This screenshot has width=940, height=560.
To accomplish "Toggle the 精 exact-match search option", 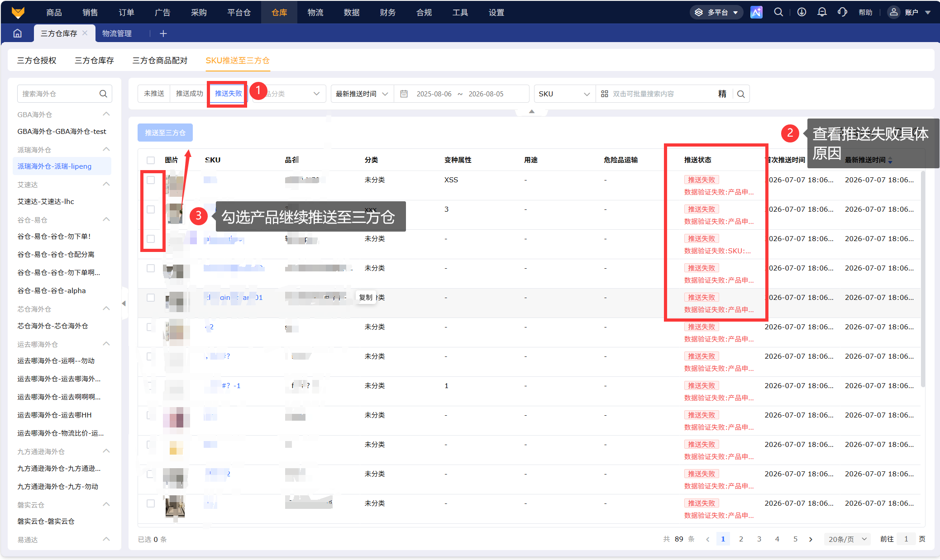I will (x=722, y=94).
